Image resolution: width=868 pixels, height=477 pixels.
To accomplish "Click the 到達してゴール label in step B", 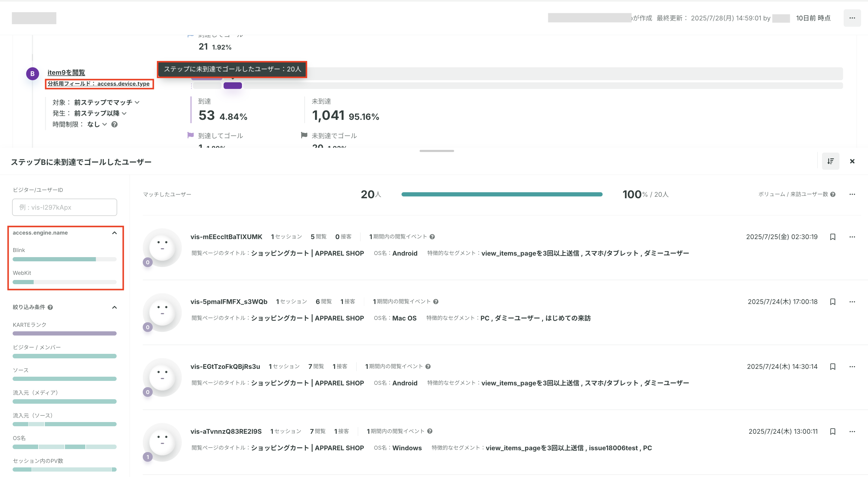I will 220,136.
